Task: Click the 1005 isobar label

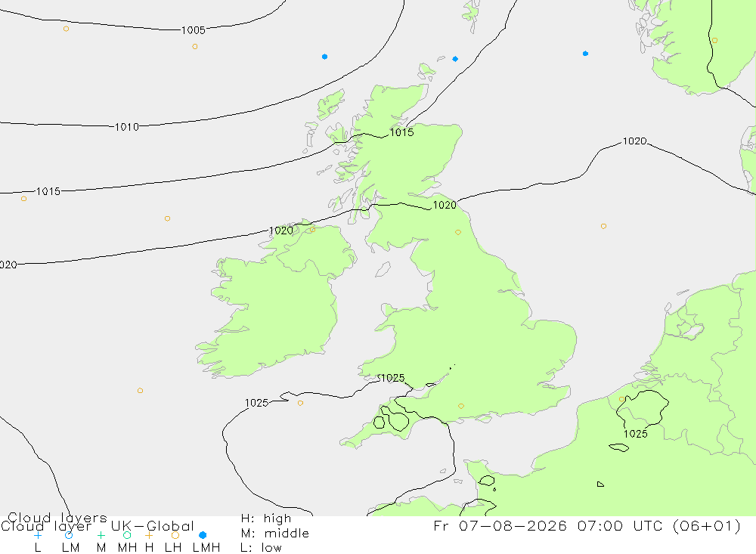Action: tap(194, 30)
